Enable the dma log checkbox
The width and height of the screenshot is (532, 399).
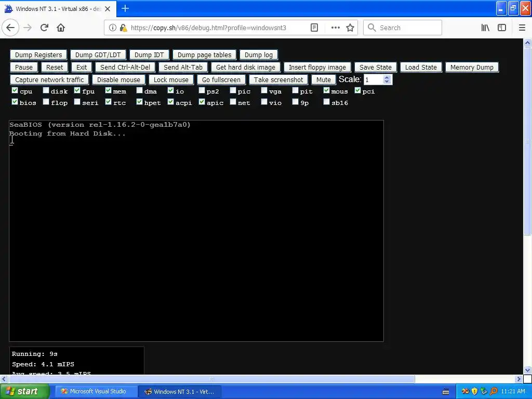pyautogui.click(x=139, y=90)
